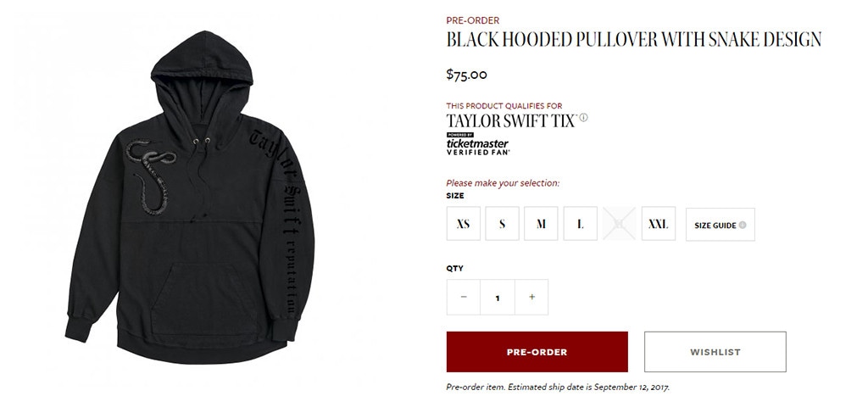Select size S
Screen dimensions: 868x396
tap(502, 224)
